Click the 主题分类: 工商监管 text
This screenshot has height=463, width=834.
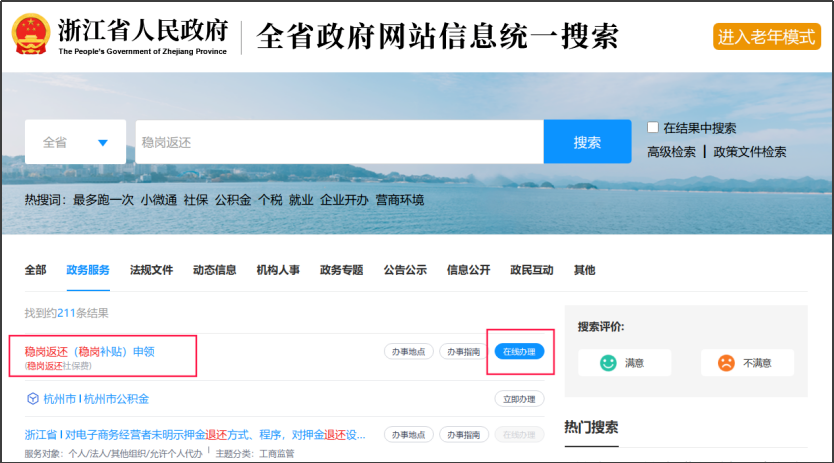(x=255, y=454)
